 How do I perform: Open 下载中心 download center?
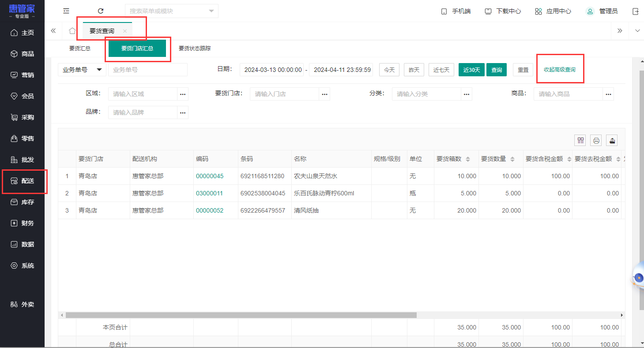tap(503, 11)
